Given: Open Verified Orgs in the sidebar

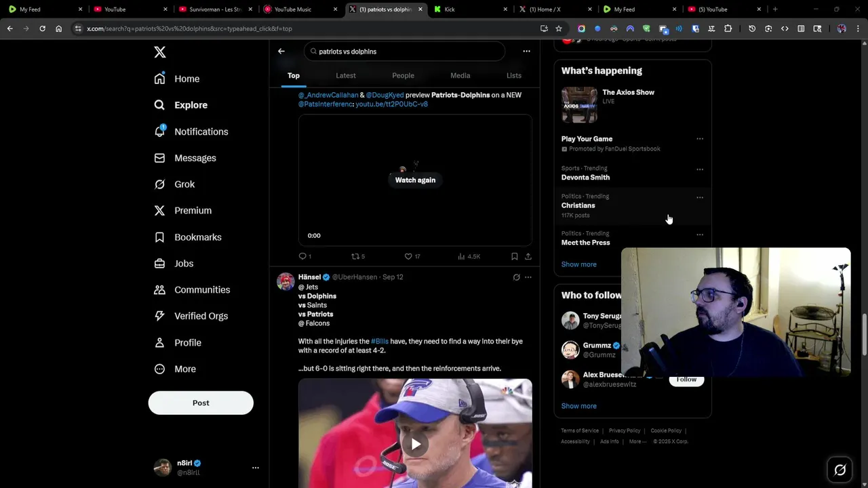Looking at the screenshot, I should (x=191, y=316).
